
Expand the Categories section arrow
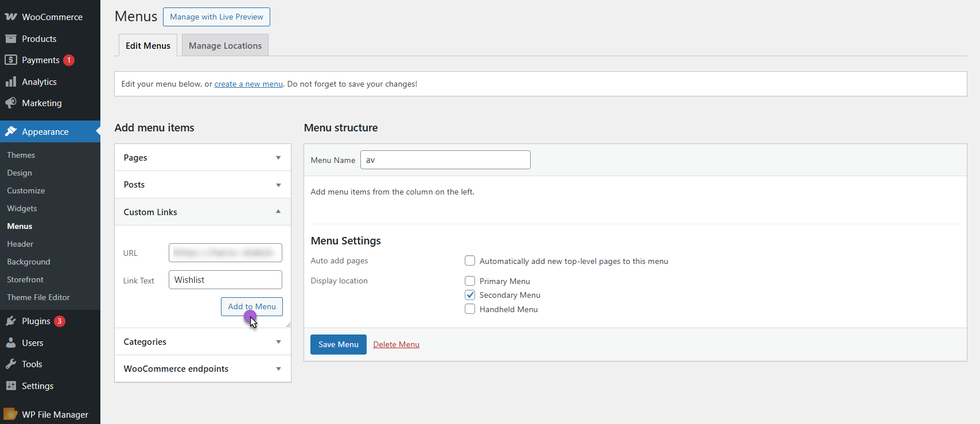(x=278, y=342)
